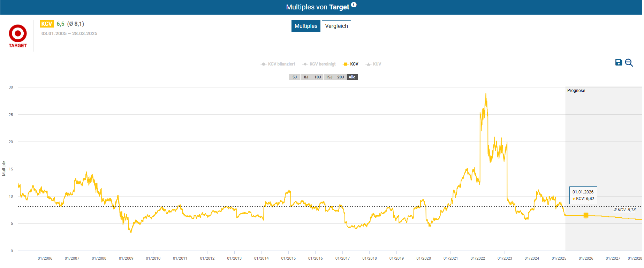The height and width of the screenshot is (268, 644).
Task: Select the Alle time range
Action: point(352,77)
